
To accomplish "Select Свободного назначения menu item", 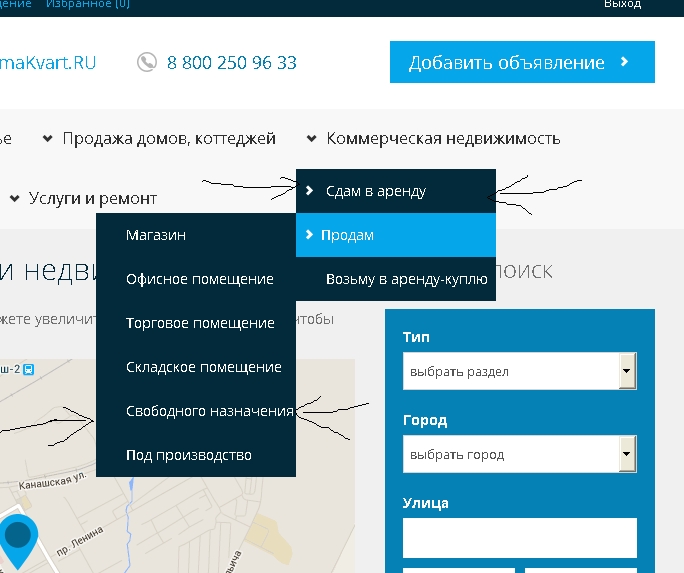I will 209,411.
